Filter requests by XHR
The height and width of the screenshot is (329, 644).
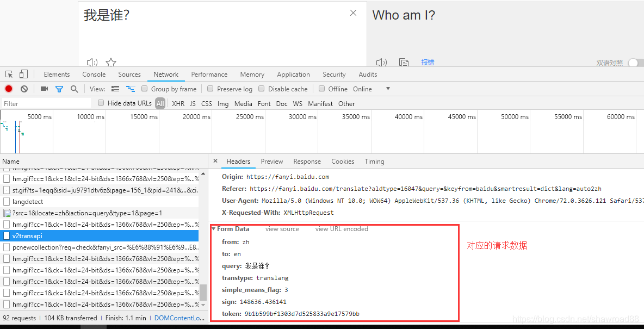coord(178,103)
